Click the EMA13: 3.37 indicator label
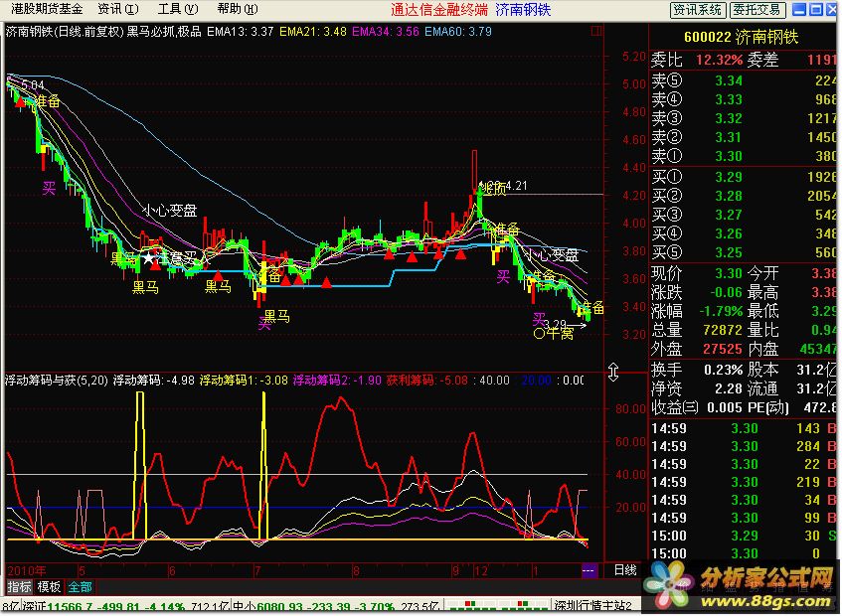The height and width of the screenshot is (616, 842). tap(240, 31)
